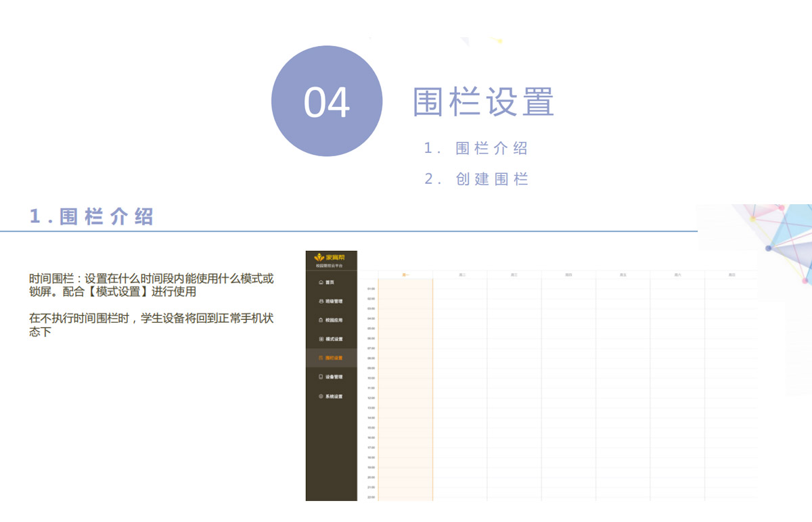This screenshot has height=522, width=812.
Task: Click the large 围栏设置 slide title
Action: [484, 102]
